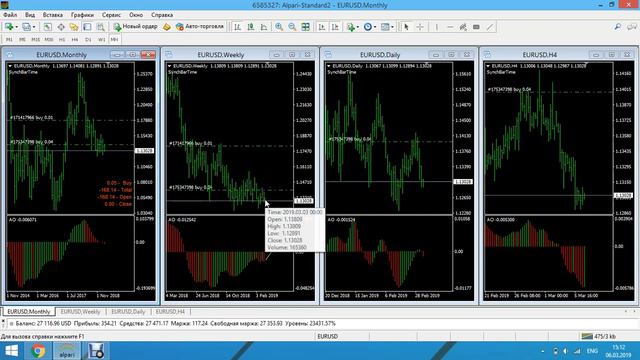The image size is (640, 360).
Task: Zoom in on the chart
Action: tap(279, 27)
